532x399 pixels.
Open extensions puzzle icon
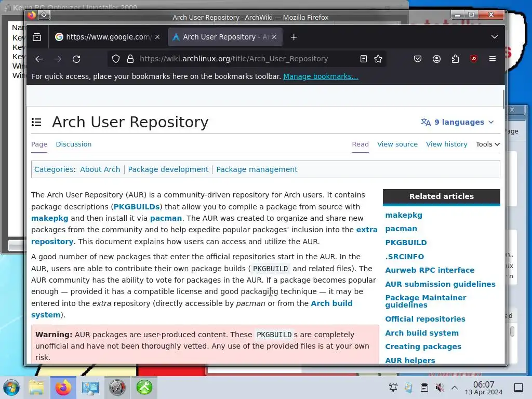pos(455,59)
